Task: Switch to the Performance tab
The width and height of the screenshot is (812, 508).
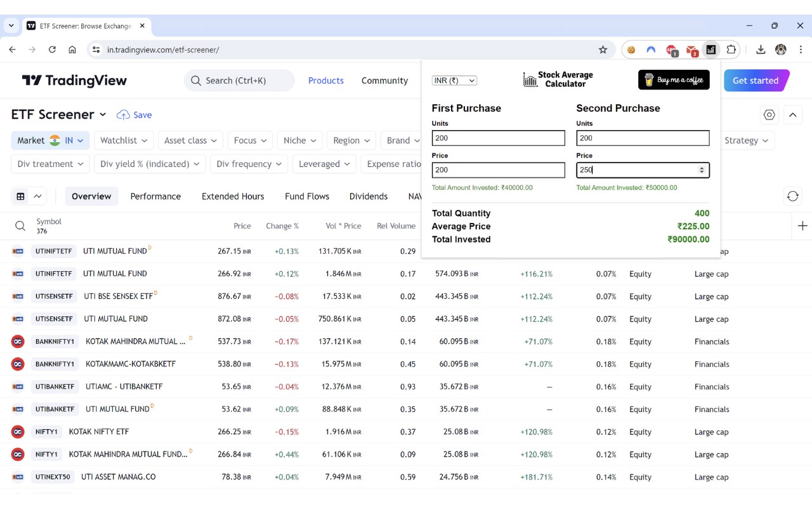Action: pos(155,196)
